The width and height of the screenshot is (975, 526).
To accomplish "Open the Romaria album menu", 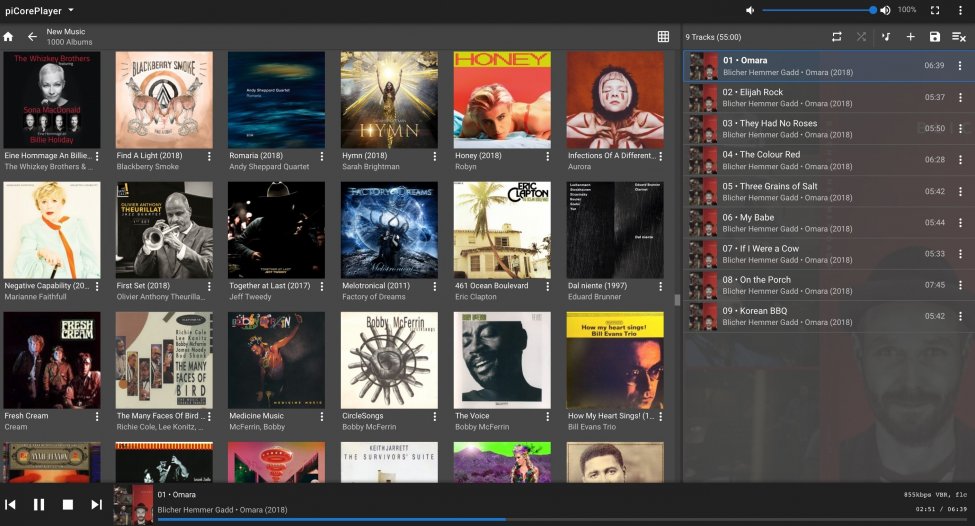I will (321, 156).
